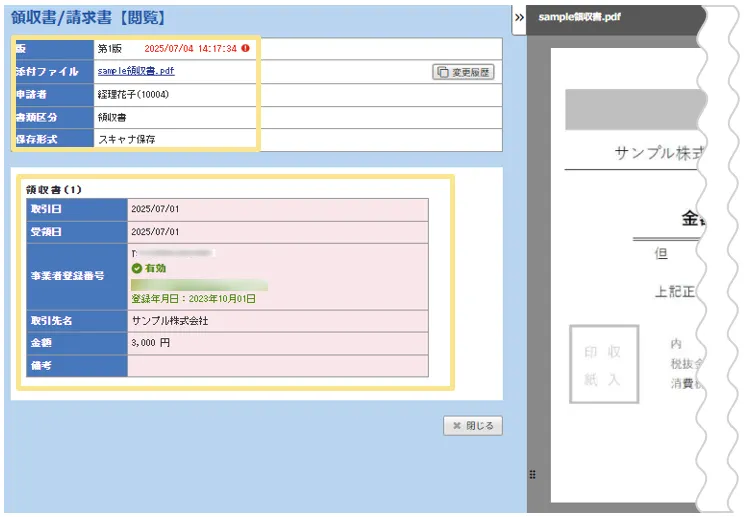The image size is (744, 517).
Task: Click the gray header bar in PDF preview
Action: pos(630,109)
